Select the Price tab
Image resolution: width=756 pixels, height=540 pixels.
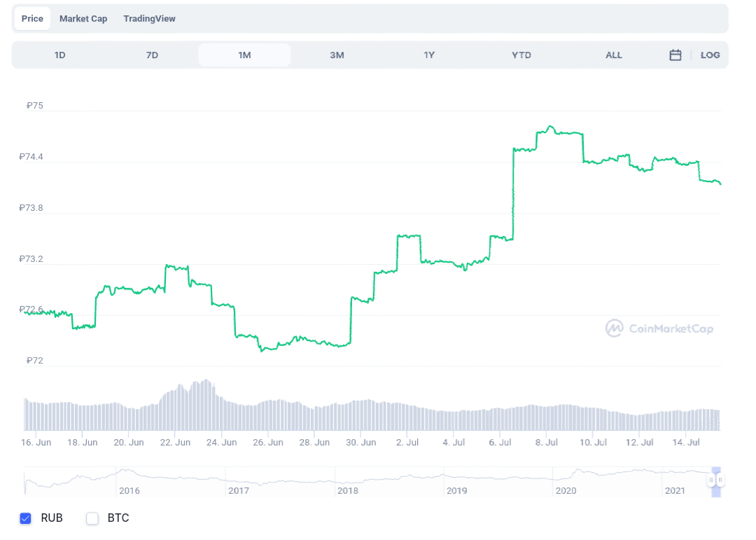[x=31, y=18]
